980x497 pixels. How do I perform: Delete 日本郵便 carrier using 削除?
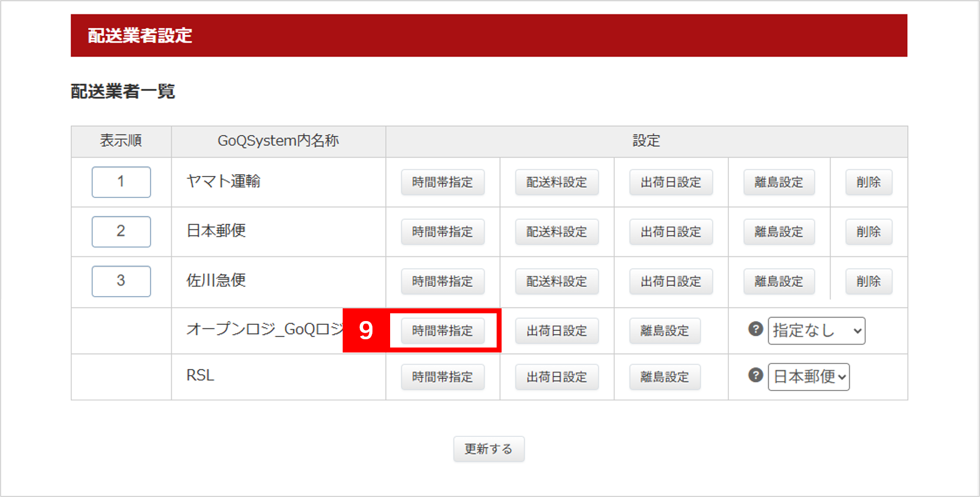pyautogui.click(x=868, y=232)
